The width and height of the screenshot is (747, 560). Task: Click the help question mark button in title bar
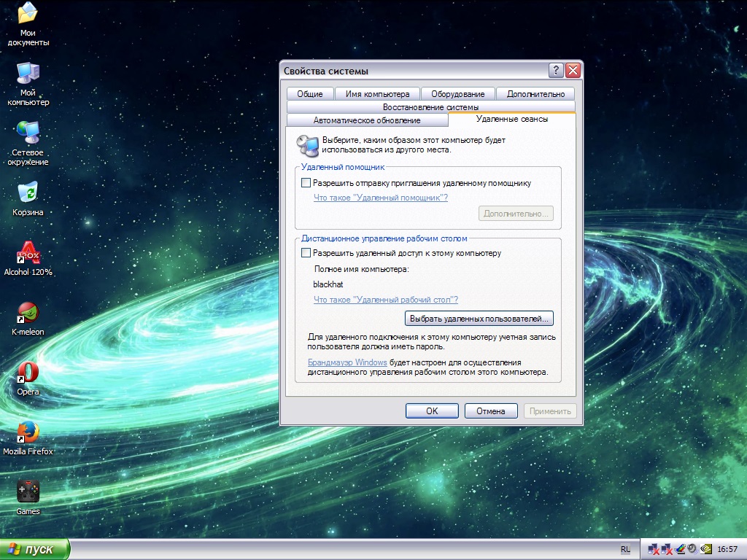556,71
